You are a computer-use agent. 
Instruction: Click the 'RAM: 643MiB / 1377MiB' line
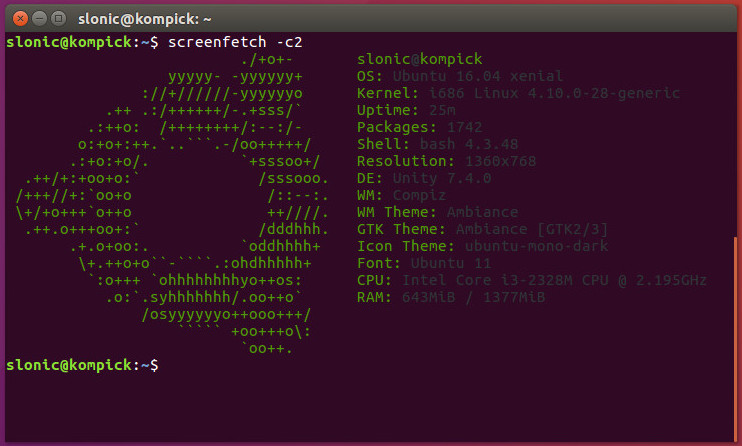451,297
